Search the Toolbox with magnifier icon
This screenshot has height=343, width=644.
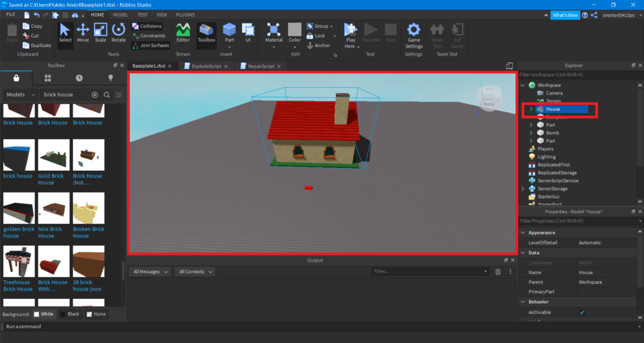click(107, 94)
